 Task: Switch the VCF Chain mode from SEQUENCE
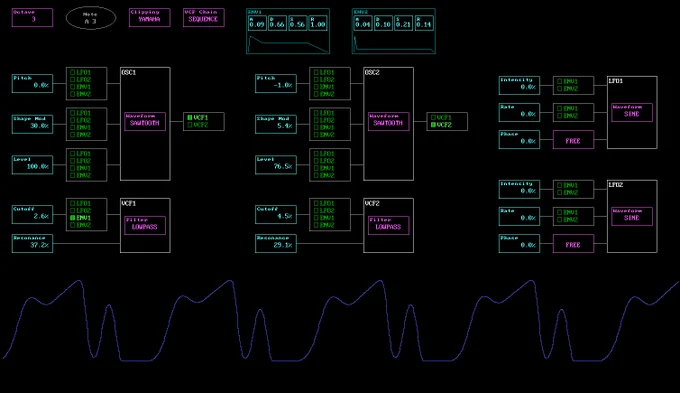pyautogui.click(x=204, y=18)
